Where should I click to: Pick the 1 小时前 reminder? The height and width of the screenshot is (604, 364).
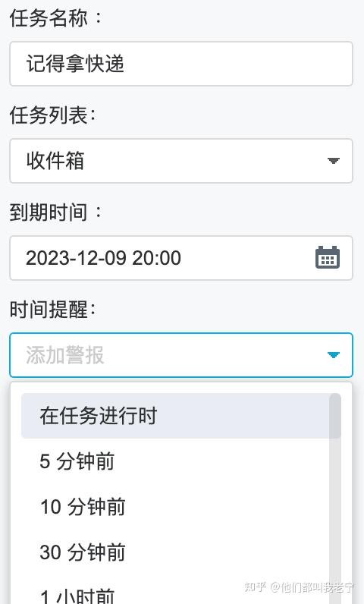pyautogui.click(x=175, y=591)
